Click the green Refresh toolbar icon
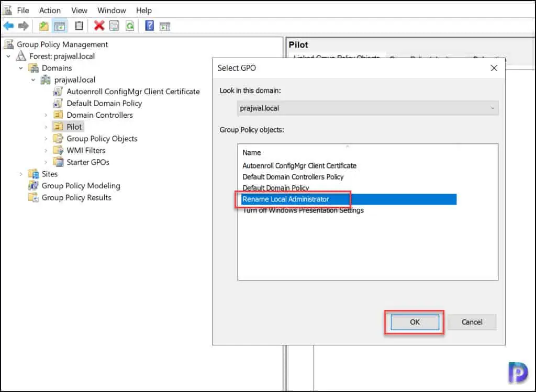This screenshot has height=392, width=536. pos(130,26)
